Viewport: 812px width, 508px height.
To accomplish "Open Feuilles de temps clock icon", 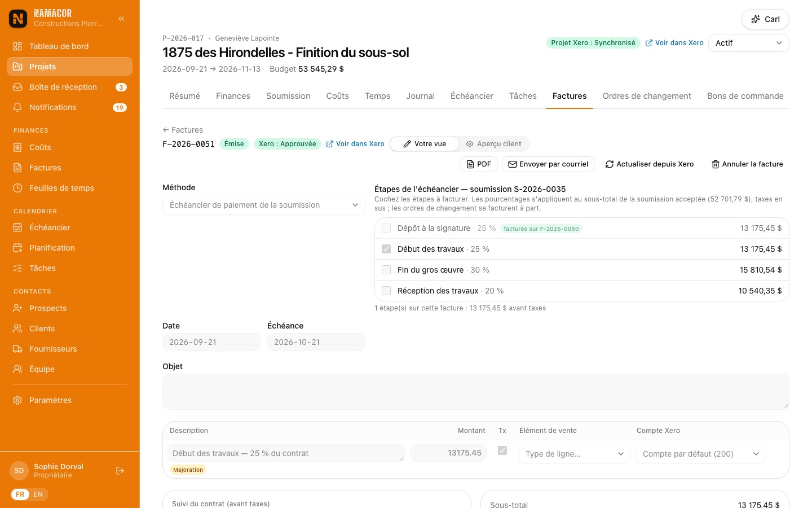I will [x=17, y=188].
